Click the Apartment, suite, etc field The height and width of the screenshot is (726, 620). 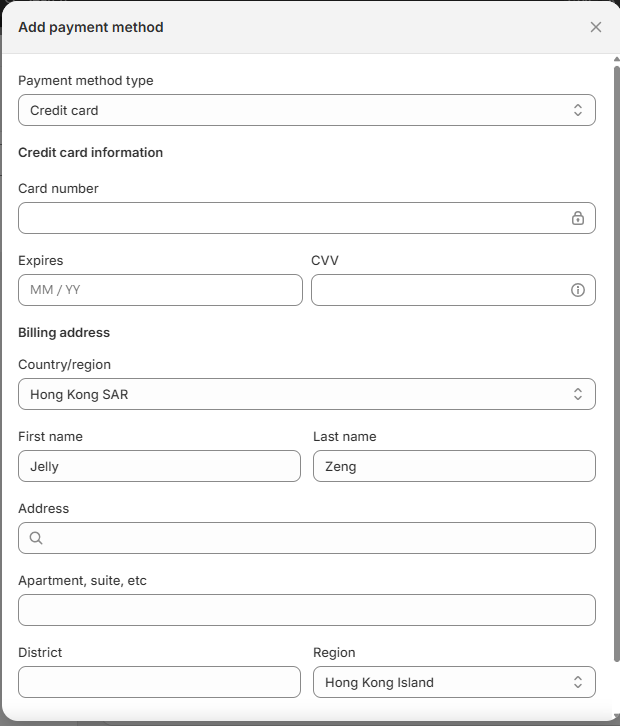click(x=306, y=610)
